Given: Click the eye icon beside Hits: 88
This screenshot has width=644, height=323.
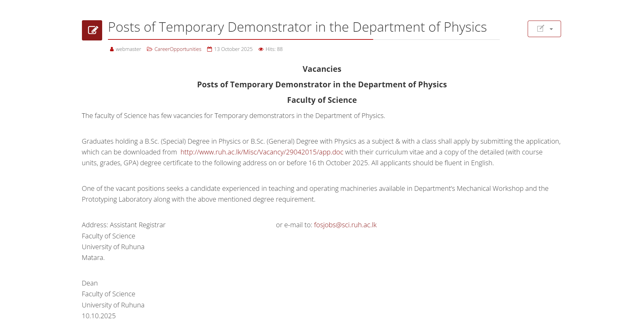Looking at the screenshot, I should 261,49.
